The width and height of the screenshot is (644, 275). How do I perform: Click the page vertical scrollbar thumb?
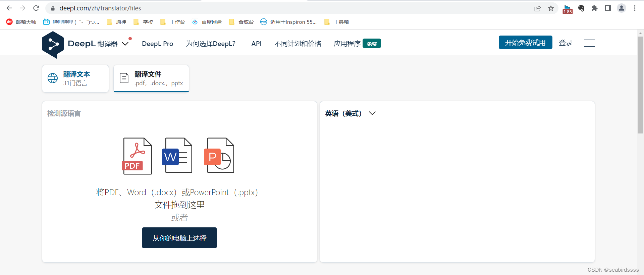641,85
